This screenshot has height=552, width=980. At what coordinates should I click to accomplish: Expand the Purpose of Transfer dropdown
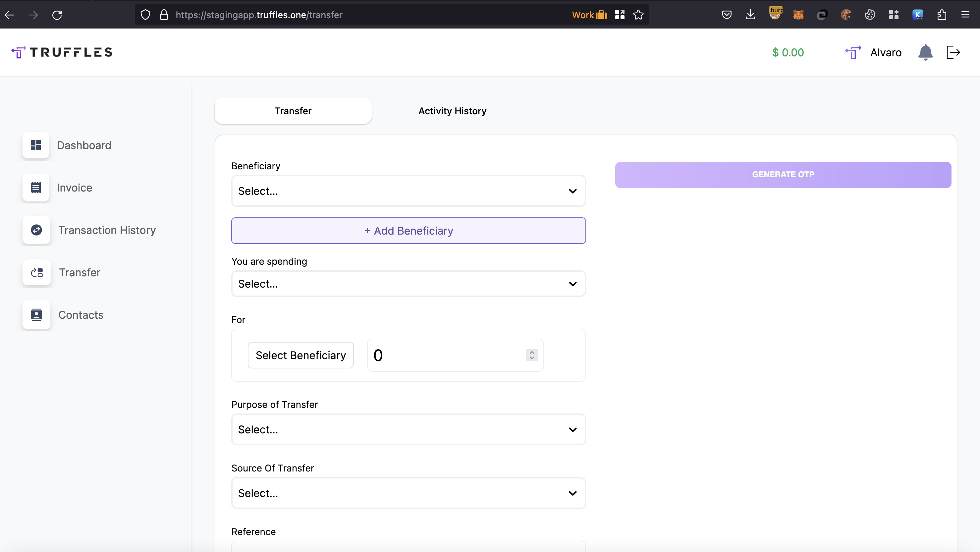click(408, 429)
